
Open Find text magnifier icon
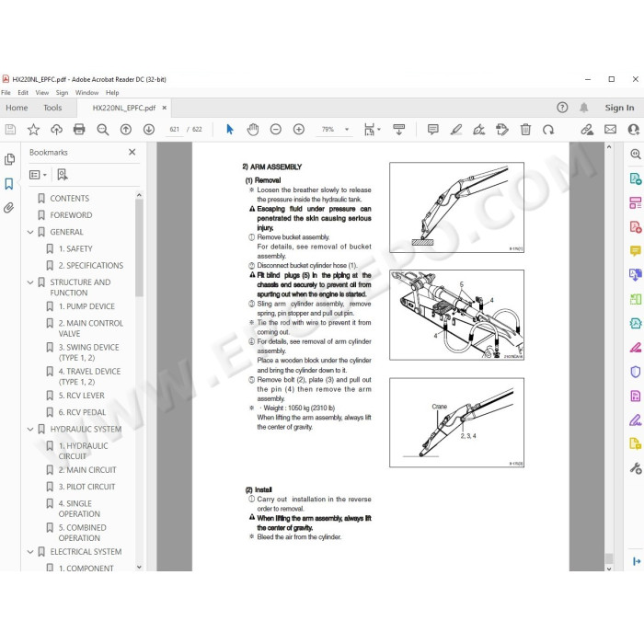coord(103,130)
